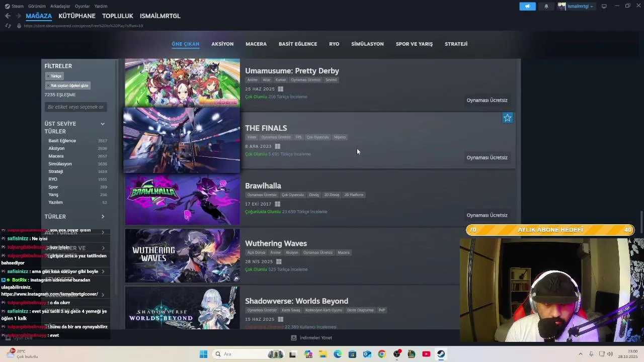Open the weather widget on the taskbar

22,353
